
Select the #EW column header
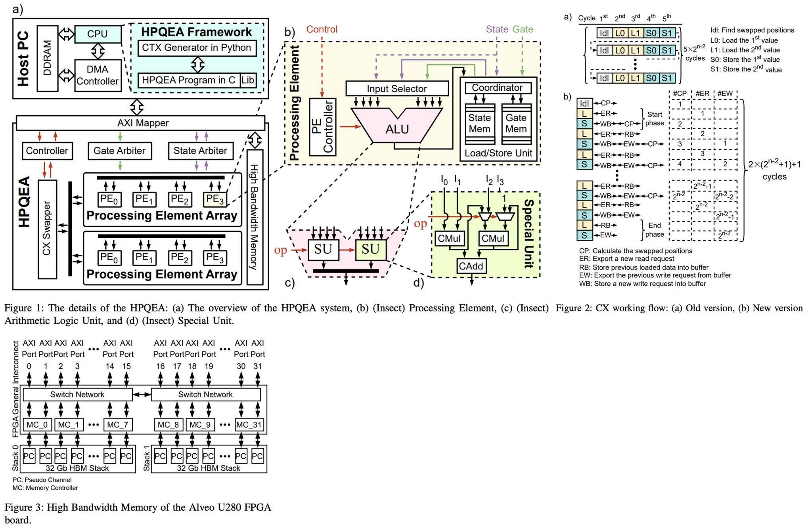point(725,94)
